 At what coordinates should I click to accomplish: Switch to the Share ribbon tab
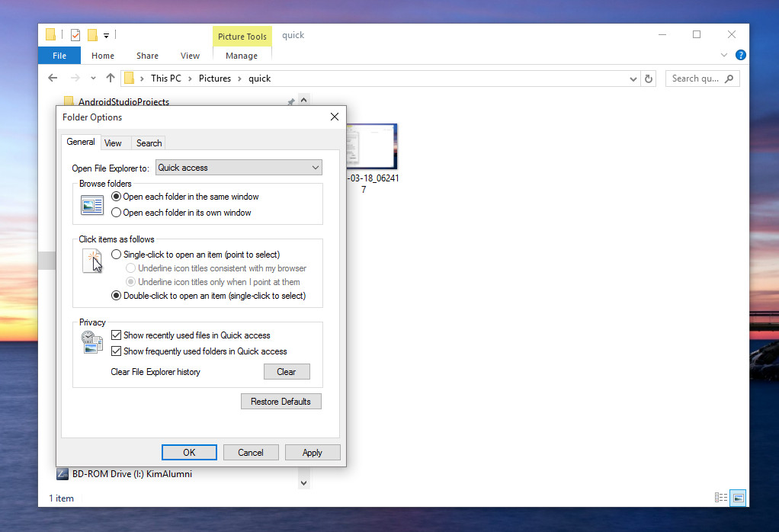tap(148, 56)
